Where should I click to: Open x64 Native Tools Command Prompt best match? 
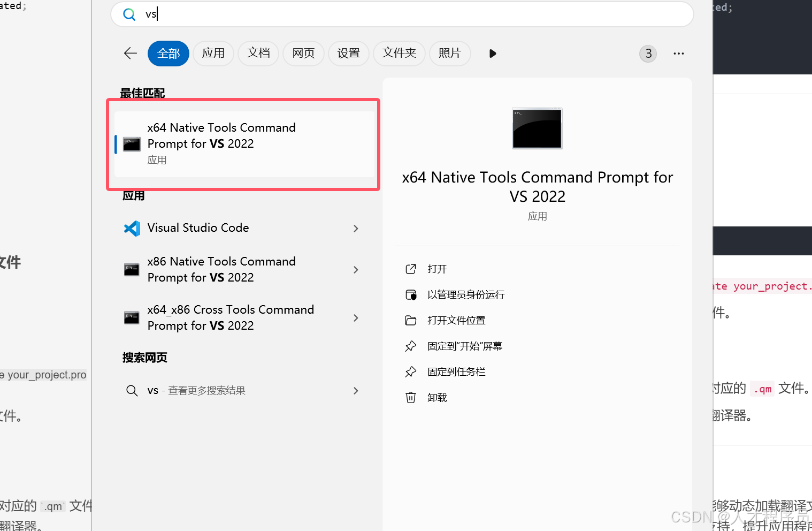(x=244, y=144)
